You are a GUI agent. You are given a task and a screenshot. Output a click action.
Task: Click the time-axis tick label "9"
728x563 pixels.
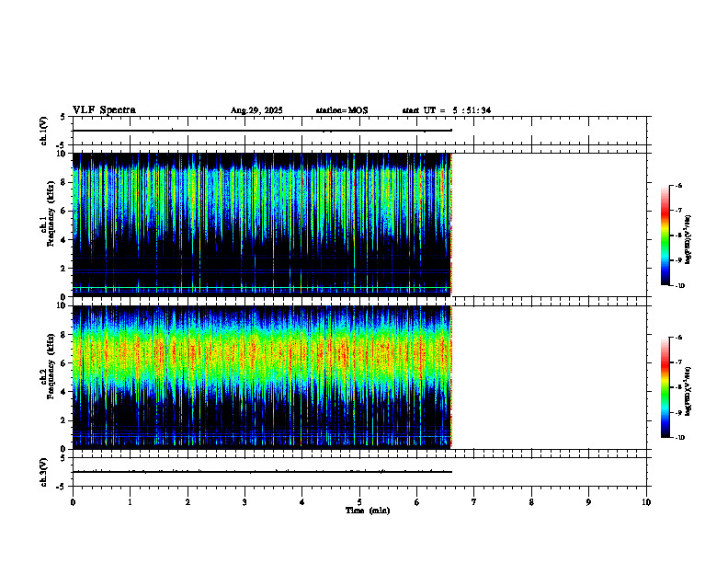coord(588,502)
